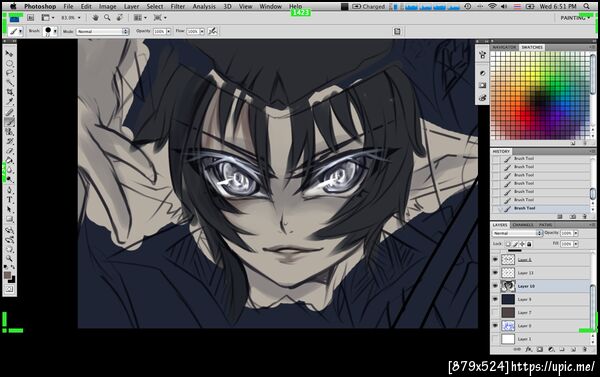Open the layer Fill arrow
This screenshot has width=600, height=377.
click(x=576, y=244)
